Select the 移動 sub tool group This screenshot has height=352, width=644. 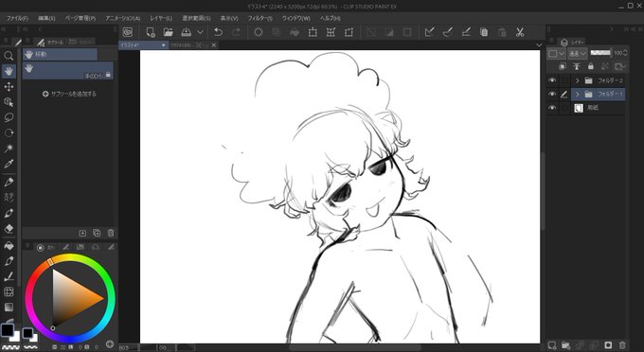click(x=60, y=54)
